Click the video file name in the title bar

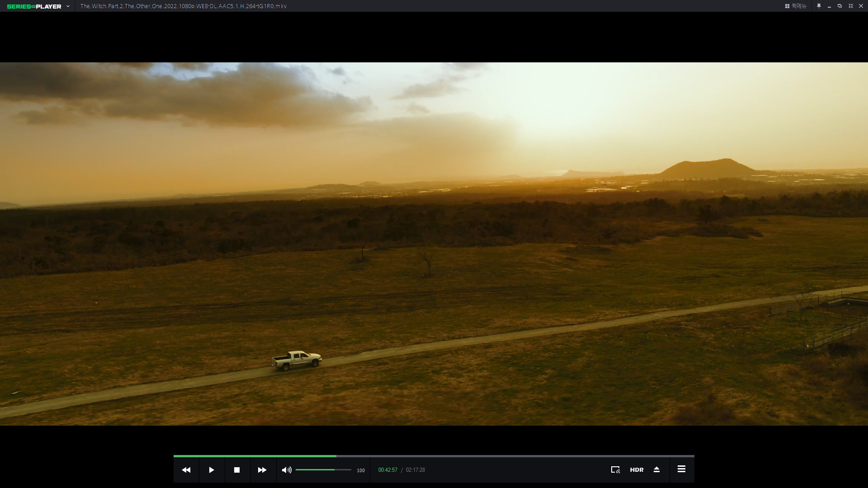tap(184, 6)
